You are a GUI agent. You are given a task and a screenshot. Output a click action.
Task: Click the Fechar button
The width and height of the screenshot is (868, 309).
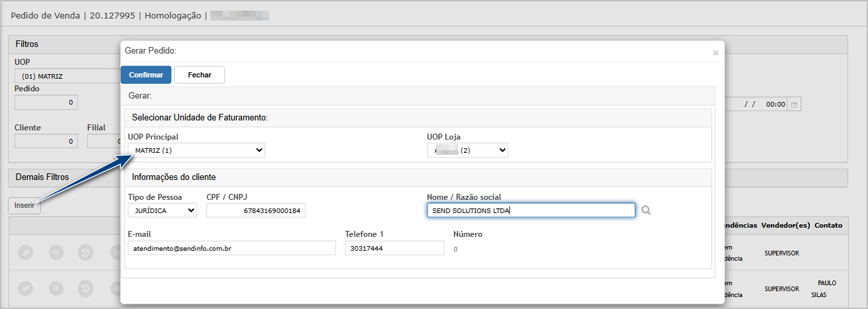pos(199,75)
